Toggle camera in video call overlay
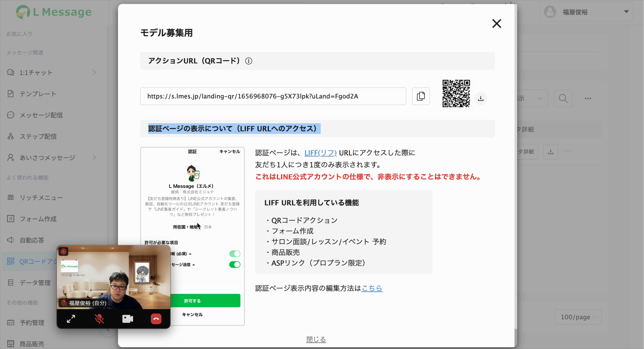This screenshot has width=644, height=349. (128, 319)
